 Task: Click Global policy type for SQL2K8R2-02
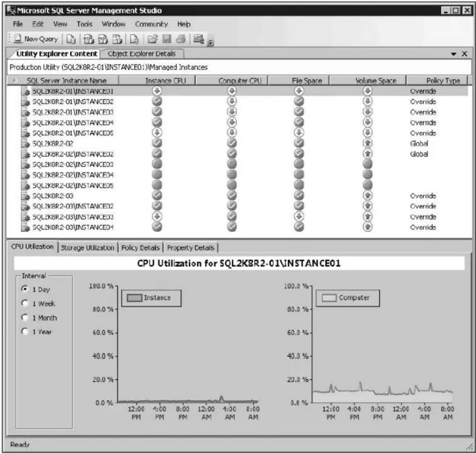[419, 143]
